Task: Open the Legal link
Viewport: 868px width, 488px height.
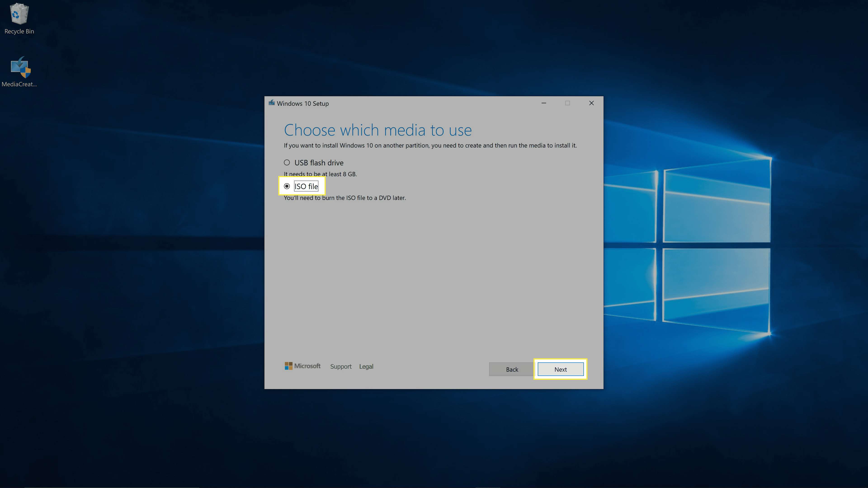Action: (x=366, y=366)
